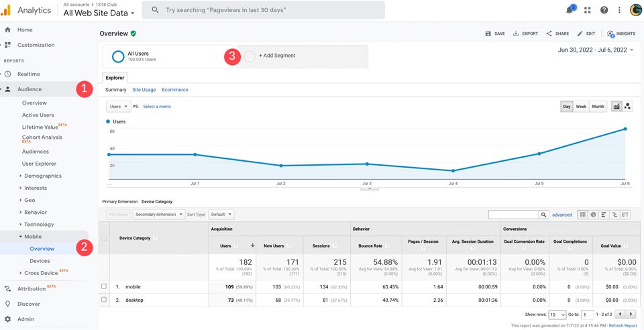Open the Secondary dimension dropdown

(x=158, y=215)
